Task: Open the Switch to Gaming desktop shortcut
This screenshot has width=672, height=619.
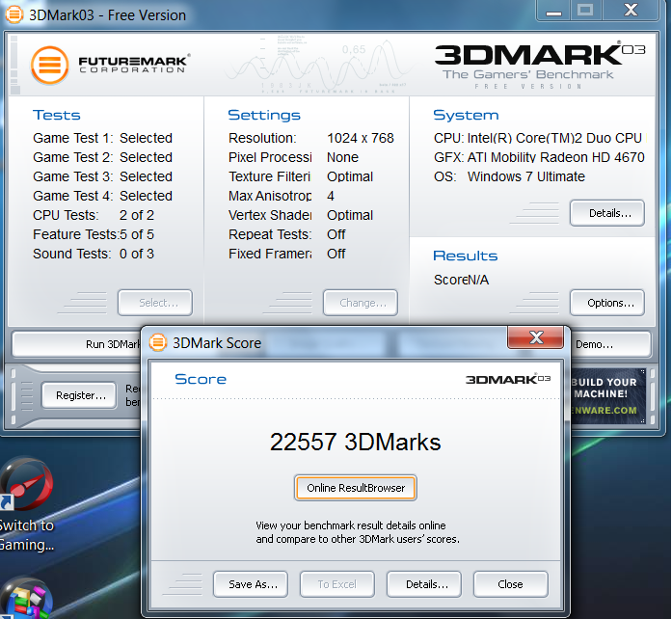Action: coord(27,504)
